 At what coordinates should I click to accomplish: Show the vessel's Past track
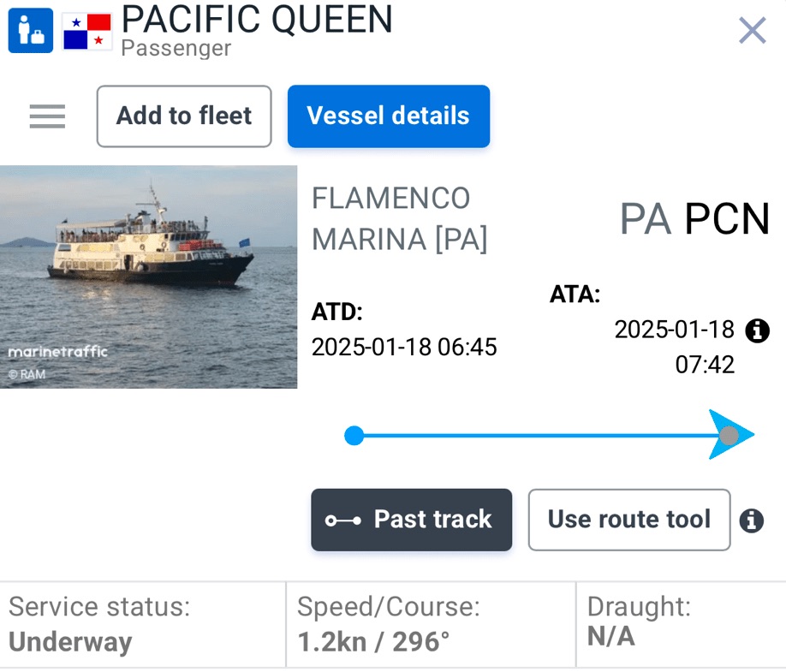click(411, 520)
